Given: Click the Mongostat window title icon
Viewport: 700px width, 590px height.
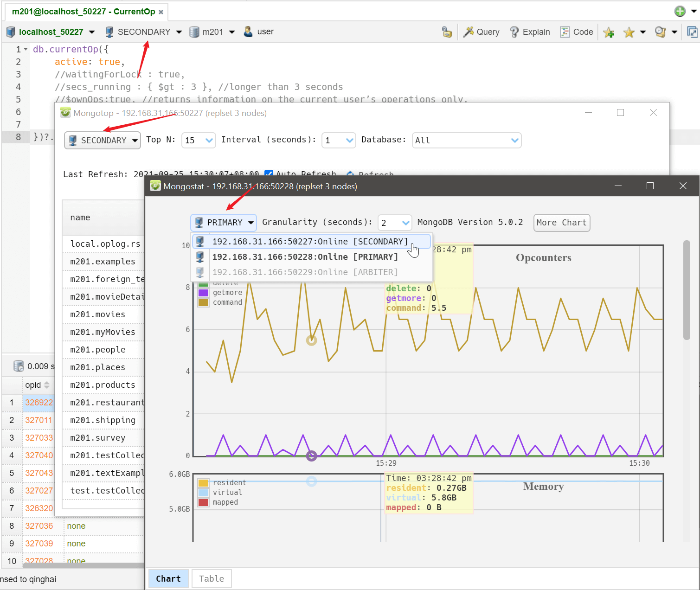Looking at the screenshot, I should [155, 186].
